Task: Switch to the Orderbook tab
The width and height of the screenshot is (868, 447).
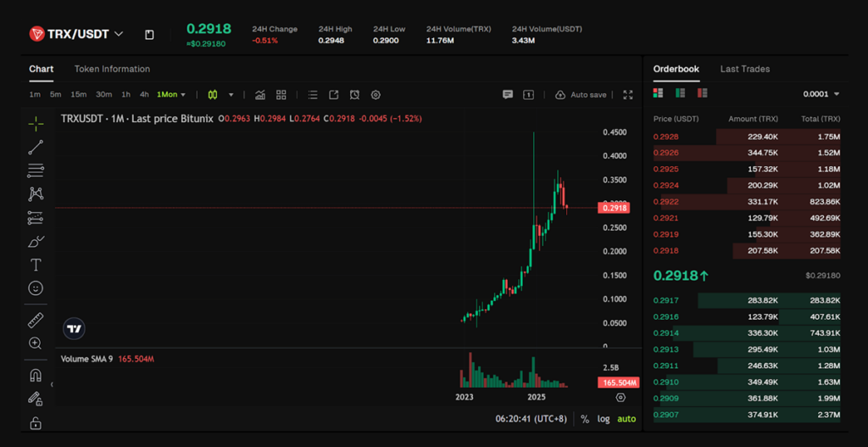Action: click(x=676, y=70)
